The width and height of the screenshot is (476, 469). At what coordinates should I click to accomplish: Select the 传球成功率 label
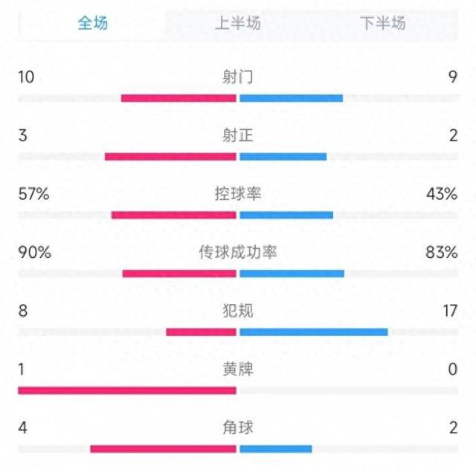click(238, 252)
